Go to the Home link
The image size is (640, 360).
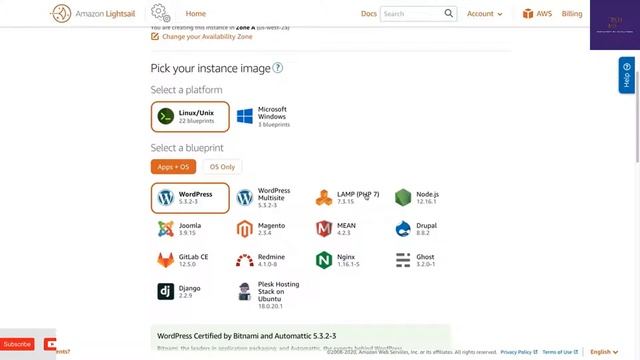[x=196, y=13]
